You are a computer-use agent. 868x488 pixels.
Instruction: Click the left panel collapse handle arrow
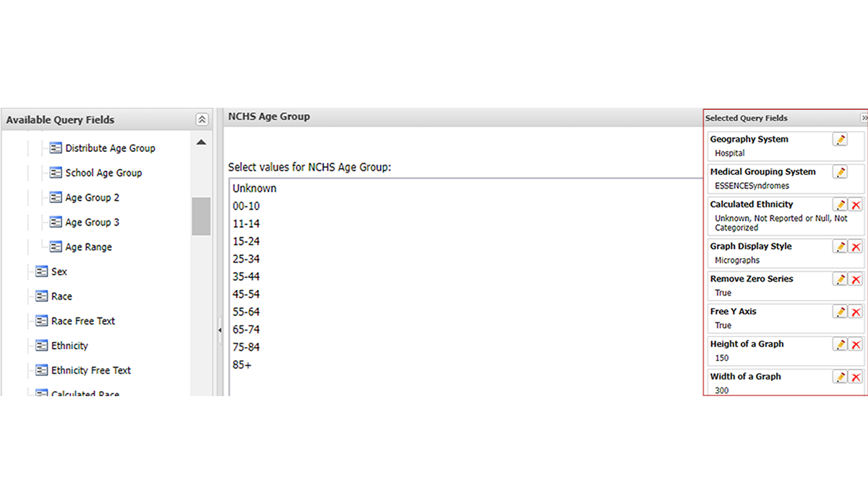point(220,330)
